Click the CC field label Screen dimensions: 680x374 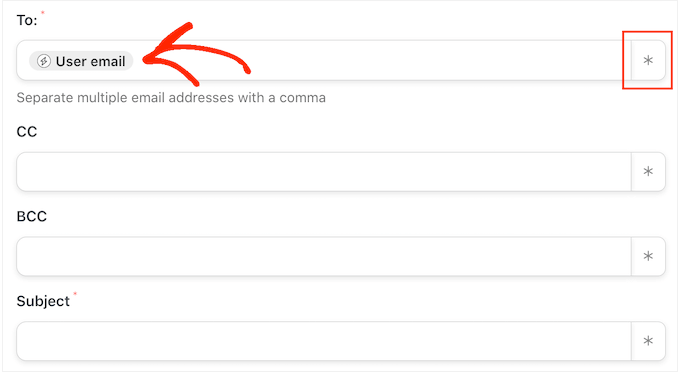tap(27, 131)
